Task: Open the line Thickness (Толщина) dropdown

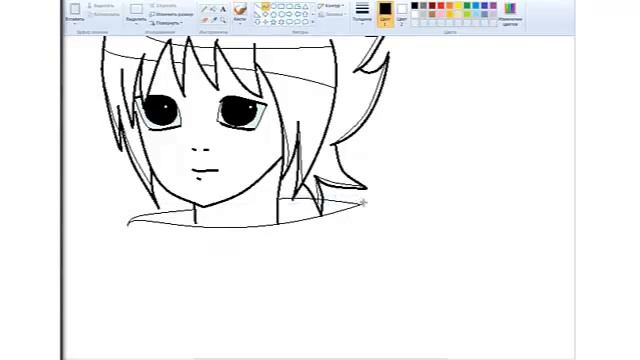Action: click(362, 13)
